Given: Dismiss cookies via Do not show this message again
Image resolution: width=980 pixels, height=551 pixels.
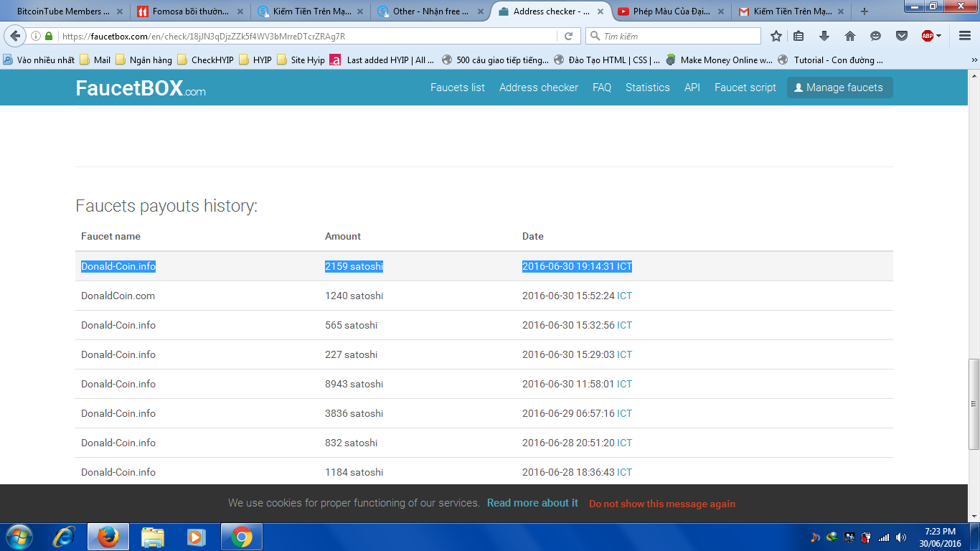Looking at the screenshot, I should point(662,504).
